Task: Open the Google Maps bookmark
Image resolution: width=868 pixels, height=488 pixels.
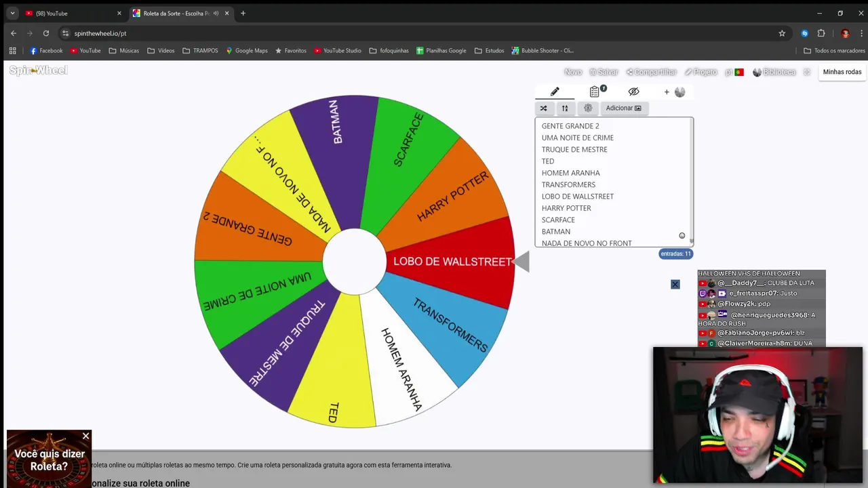Action: (x=247, y=51)
